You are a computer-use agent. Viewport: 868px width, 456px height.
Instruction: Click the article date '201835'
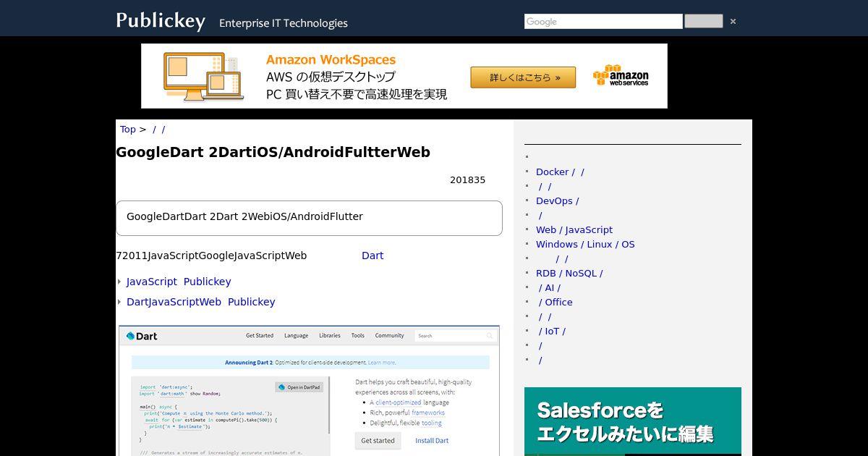[x=467, y=180]
